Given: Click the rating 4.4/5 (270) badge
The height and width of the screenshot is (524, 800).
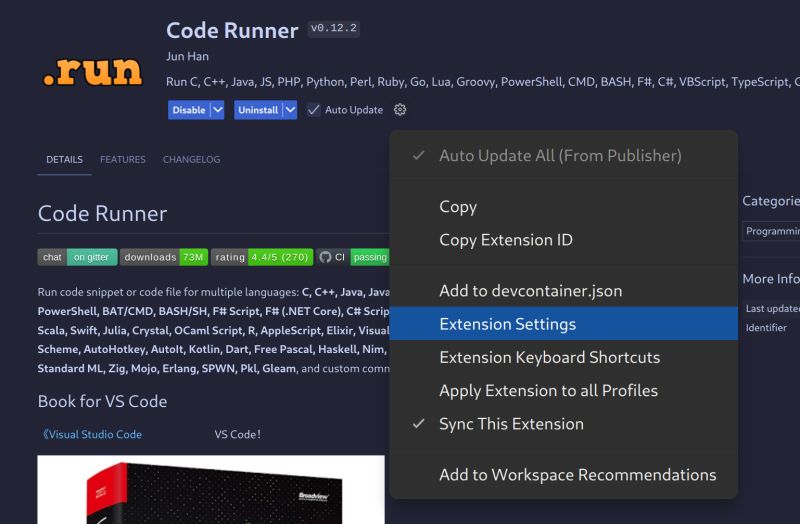Looking at the screenshot, I should [262, 257].
